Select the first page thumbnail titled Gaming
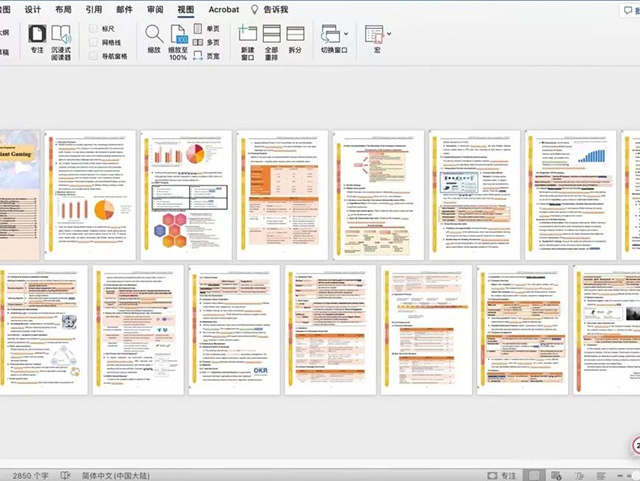Screen dimensions: 640x481 (x=19, y=192)
